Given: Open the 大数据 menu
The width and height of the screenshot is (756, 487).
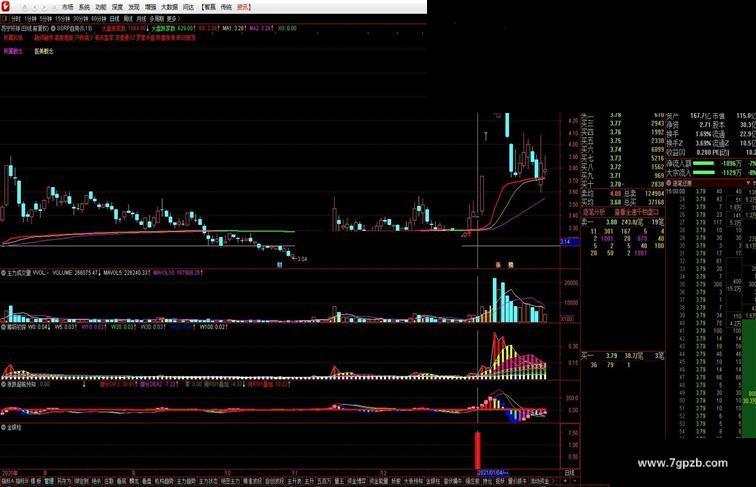Looking at the screenshot, I should 169,7.
